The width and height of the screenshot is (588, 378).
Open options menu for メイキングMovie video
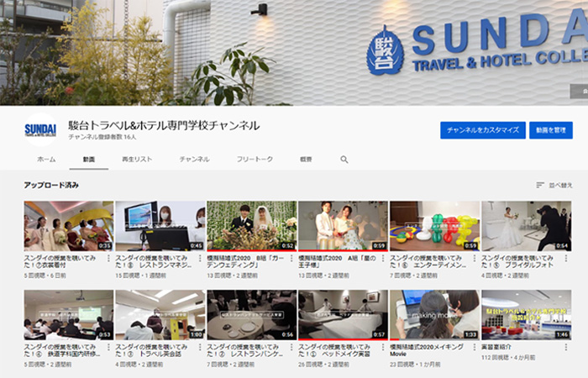point(475,347)
